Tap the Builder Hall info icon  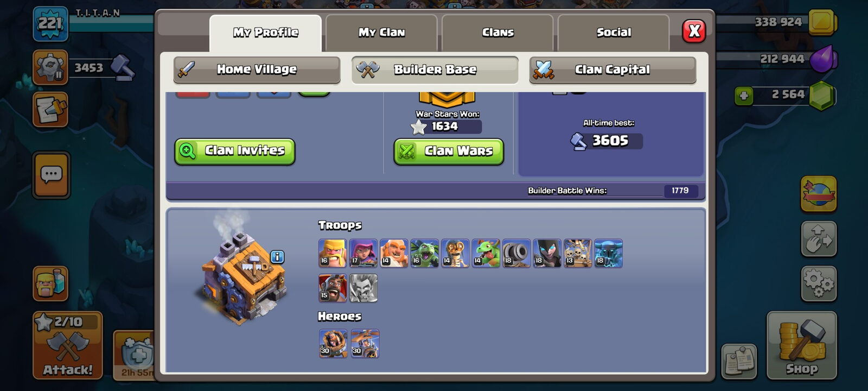tap(277, 257)
